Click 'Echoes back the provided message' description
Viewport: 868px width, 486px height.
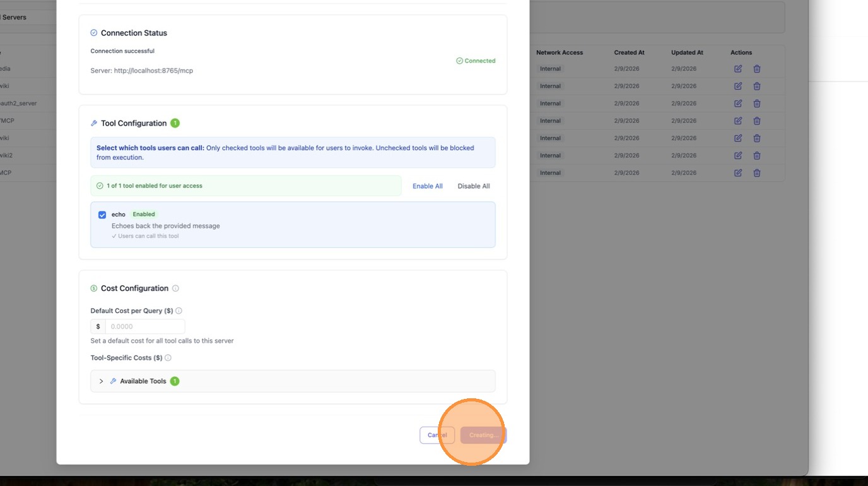click(x=166, y=226)
